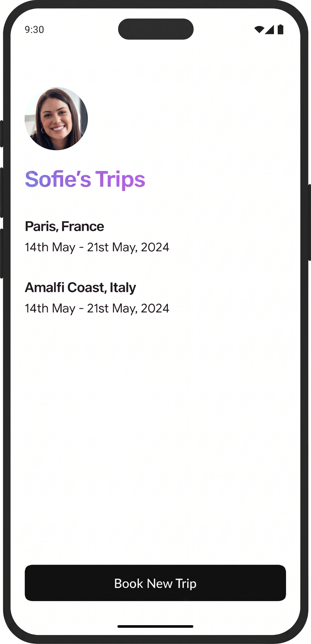Click the small topmost left-side hardware button
The width and height of the screenshot is (311, 644).
[2, 134]
